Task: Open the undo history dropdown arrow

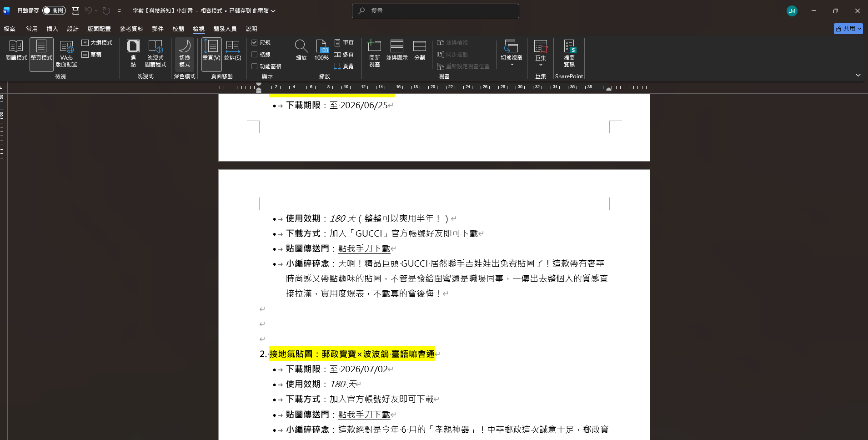Action: 96,10
